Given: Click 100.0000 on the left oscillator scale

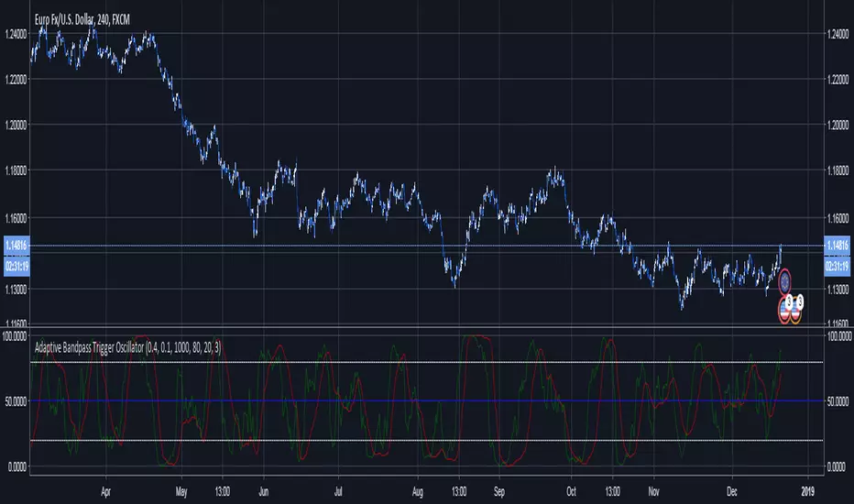Looking at the screenshot, I should (16, 336).
